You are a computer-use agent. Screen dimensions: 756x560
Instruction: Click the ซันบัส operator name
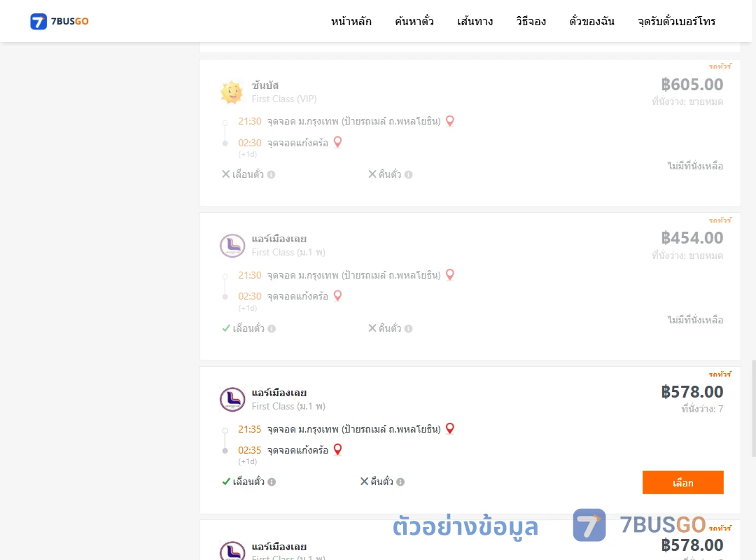point(265,85)
